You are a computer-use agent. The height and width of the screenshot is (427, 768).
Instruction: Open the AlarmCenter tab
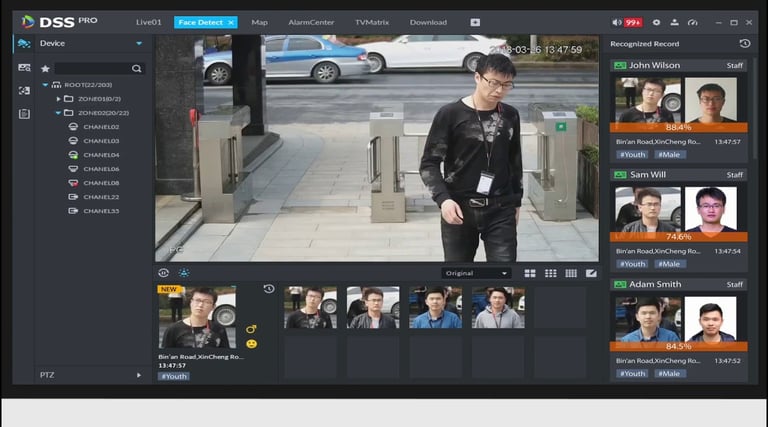click(x=311, y=23)
